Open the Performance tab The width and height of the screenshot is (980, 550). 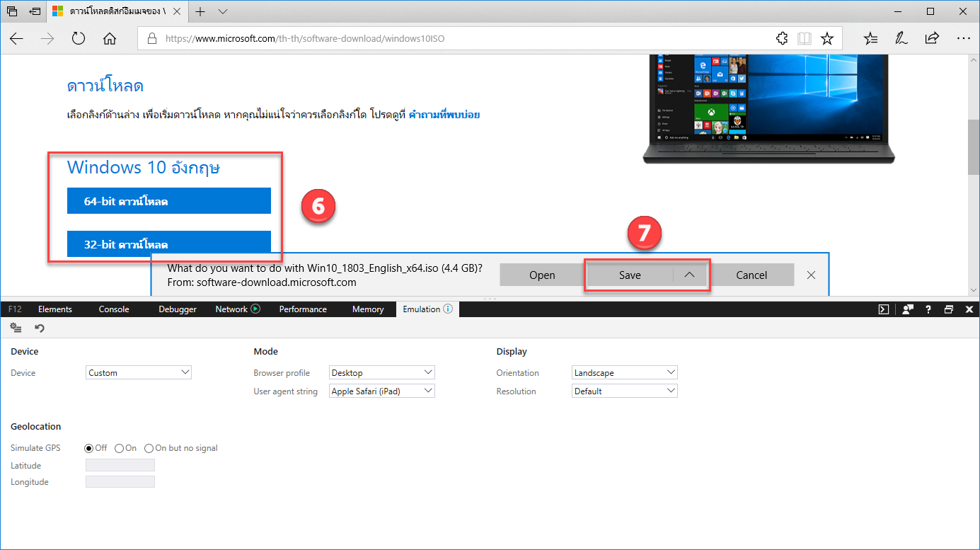point(303,309)
